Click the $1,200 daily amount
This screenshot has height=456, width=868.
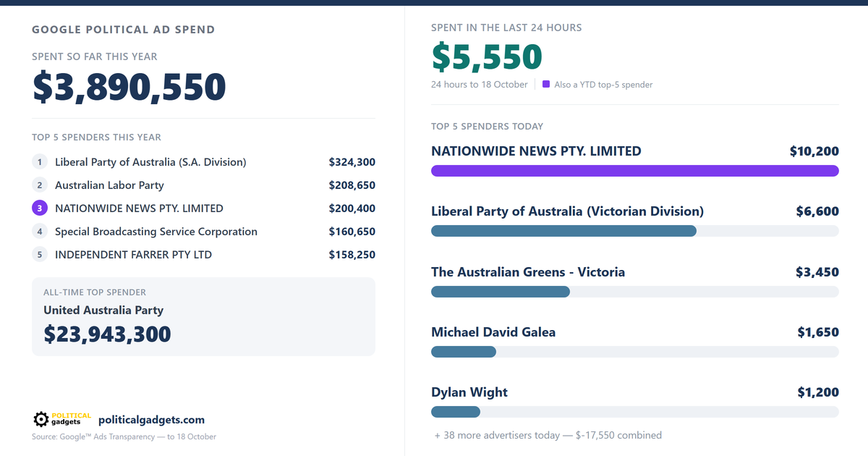pyautogui.click(x=818, y=392)
